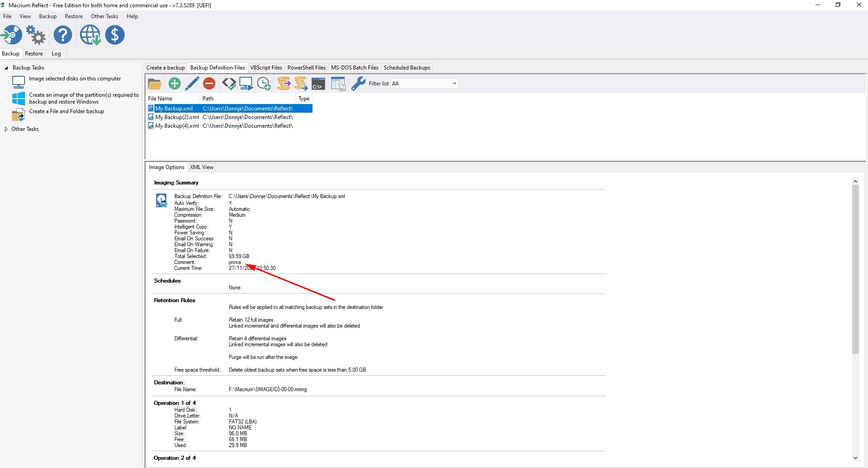
Task: Select the My Backup(4).xml row
Action: pos(230,126)
